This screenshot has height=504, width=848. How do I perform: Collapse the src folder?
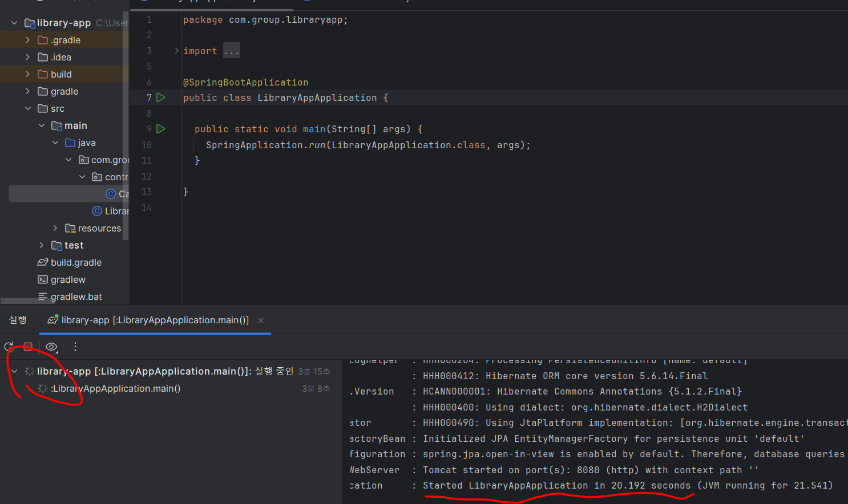point(27,108)
